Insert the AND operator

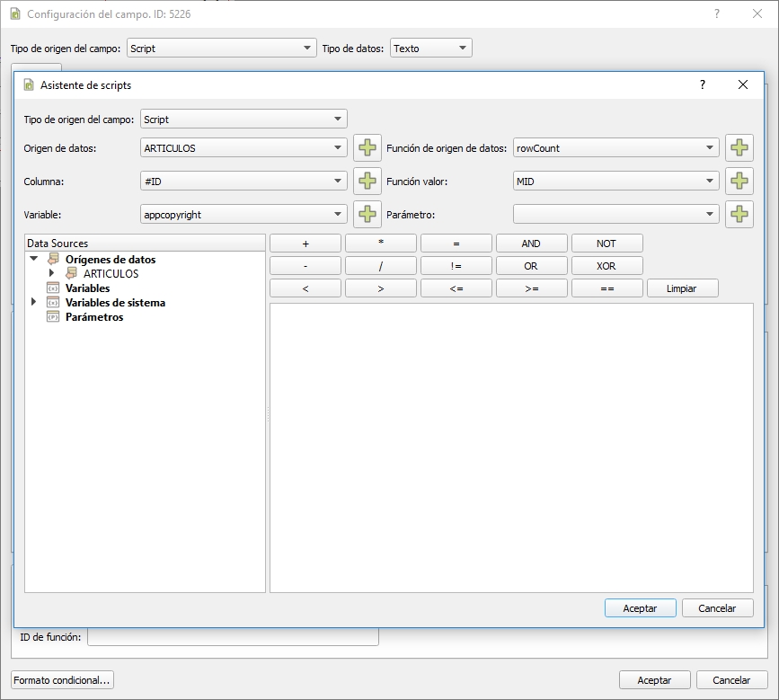531,244
